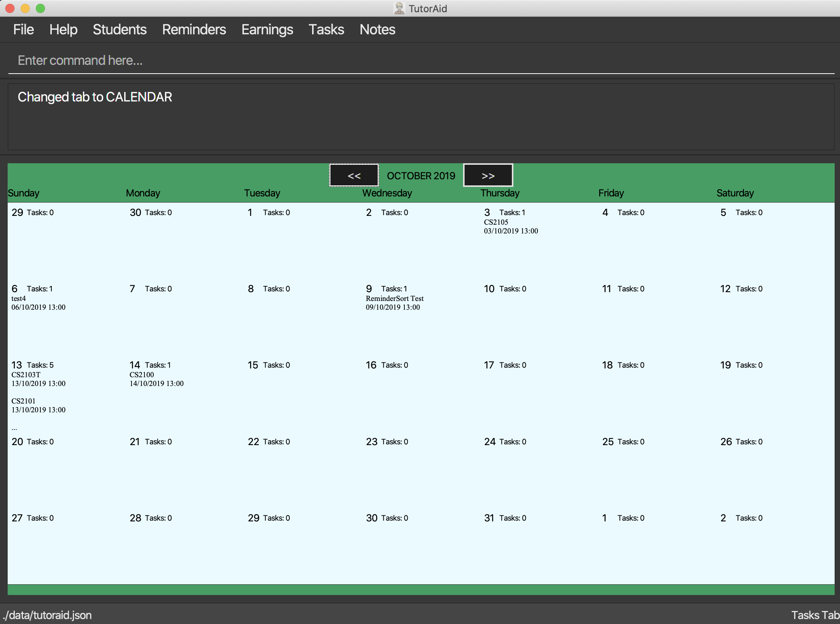Click the ellipsis for more tasks on 13
840x624 pixels.
pos(14,428)
